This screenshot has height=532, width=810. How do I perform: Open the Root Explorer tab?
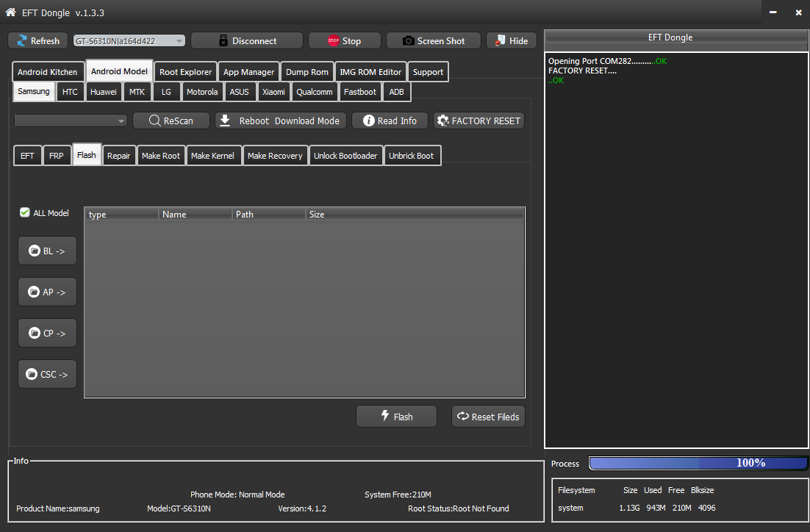pos(185,72)
